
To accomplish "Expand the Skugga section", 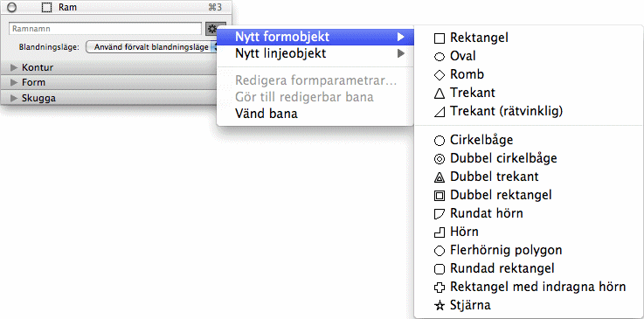I will 14,98.
